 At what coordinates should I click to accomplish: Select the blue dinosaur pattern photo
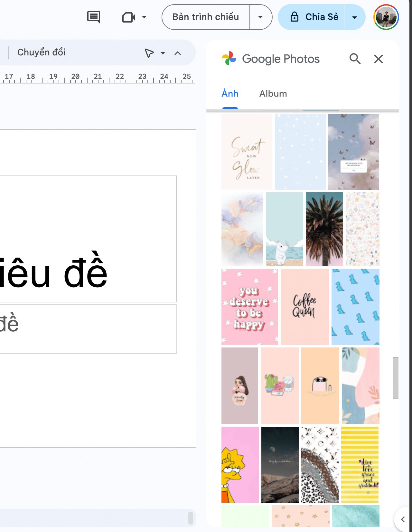pyautogui.click(x=355, y=307)
